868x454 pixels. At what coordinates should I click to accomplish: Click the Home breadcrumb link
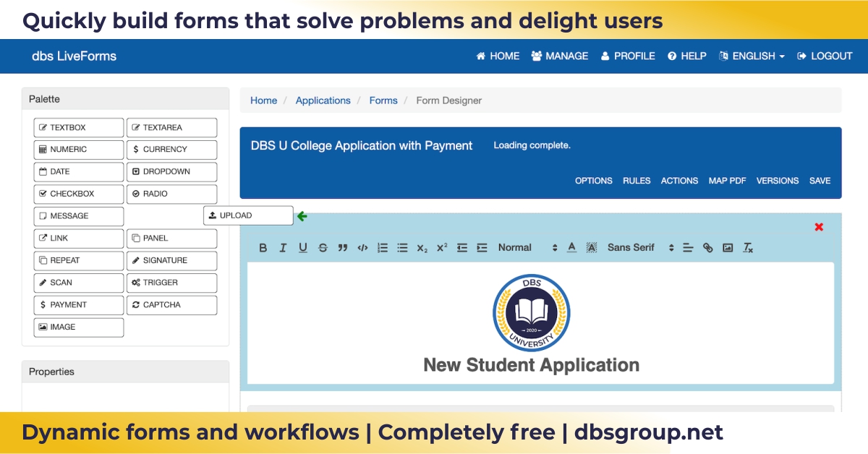264,100
